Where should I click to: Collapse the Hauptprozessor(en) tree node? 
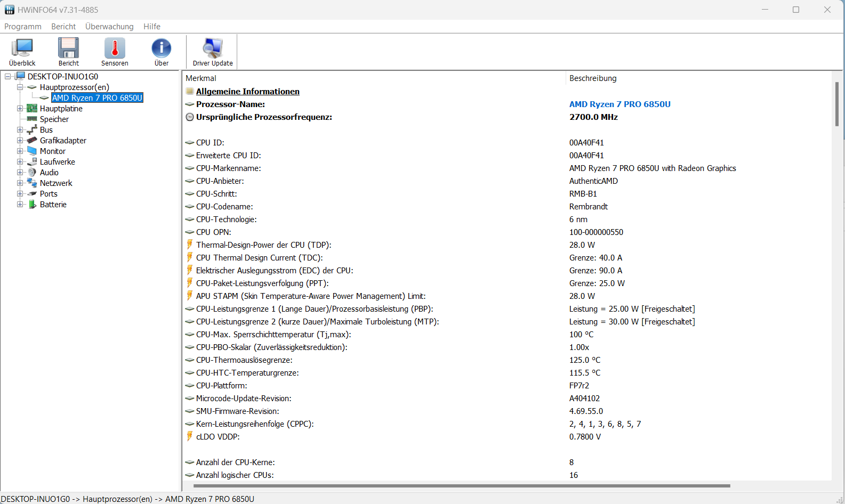pyautogui.click(x=20, y=87)
